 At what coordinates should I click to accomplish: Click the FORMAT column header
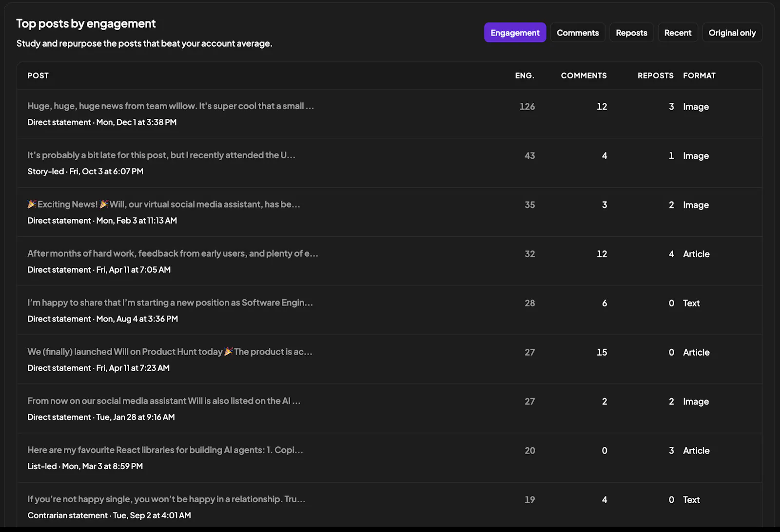699,76
